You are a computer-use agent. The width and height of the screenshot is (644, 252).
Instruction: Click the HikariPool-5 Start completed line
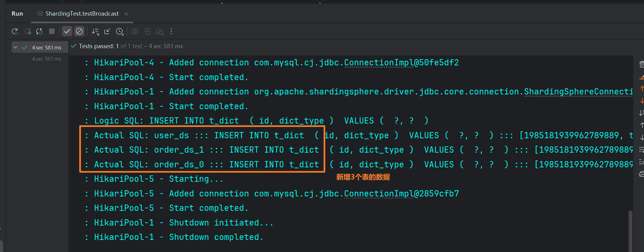167,209
